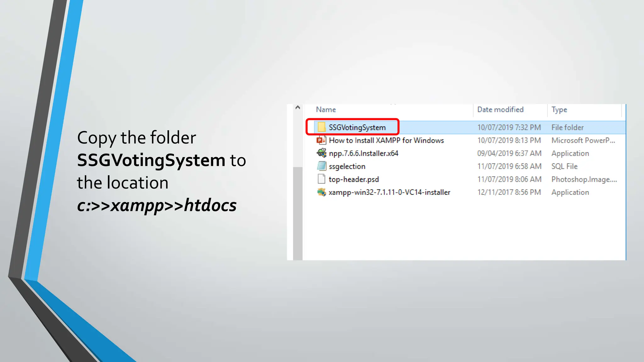Select How to Install XAMPP for Windows file
This screenshot has width=644, height=362.
386,140
